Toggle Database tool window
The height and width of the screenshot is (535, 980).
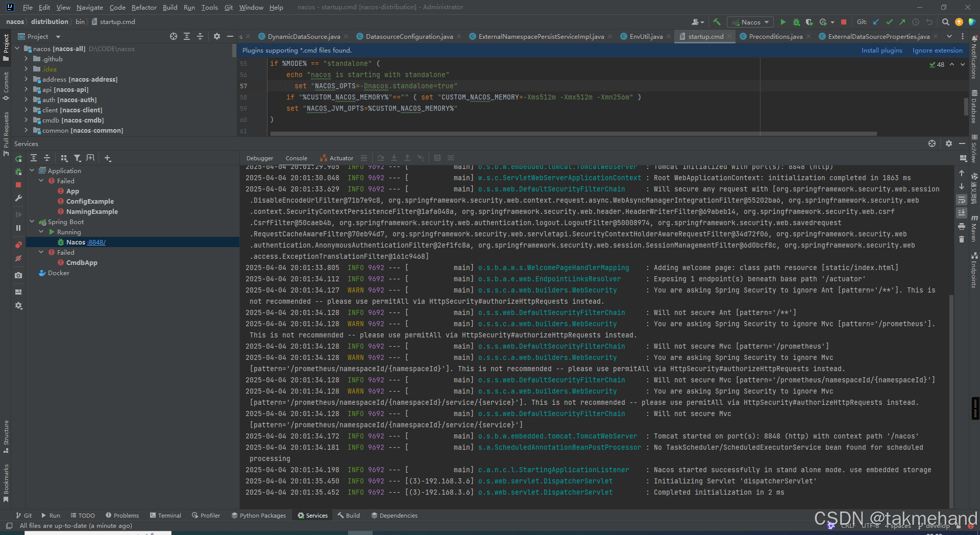974,107
